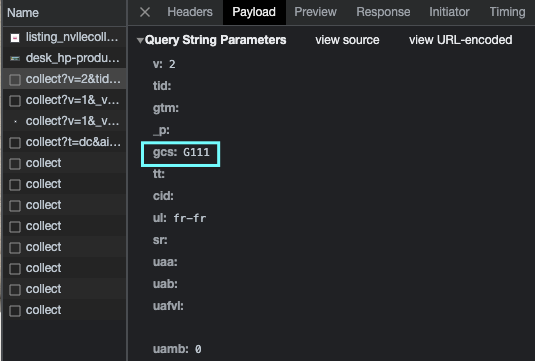
Task: Click the 'uab:' parameter
Action: pos(165,284)
